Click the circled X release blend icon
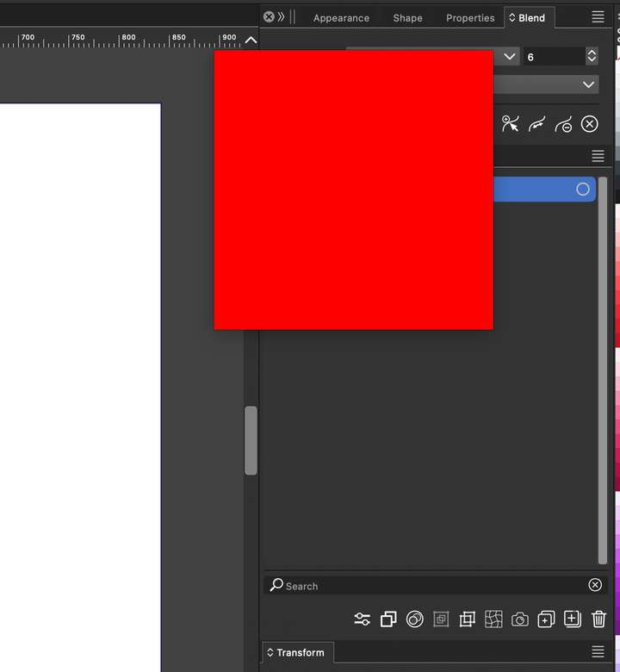The image size is (620, 672). click(x=590, y=124)
